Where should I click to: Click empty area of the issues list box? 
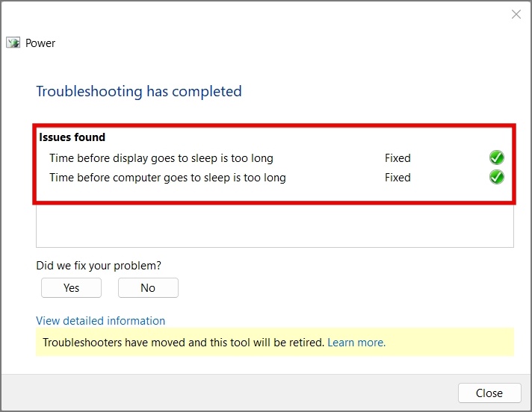(275, 225)
